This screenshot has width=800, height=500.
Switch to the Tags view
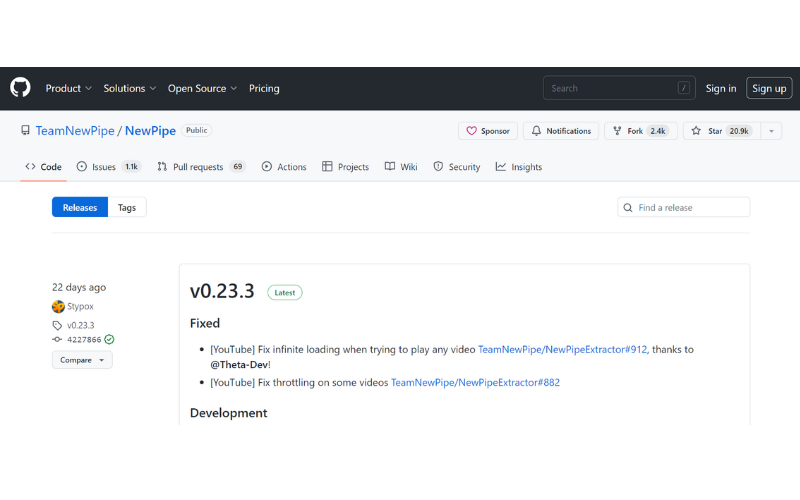[127, 207]
